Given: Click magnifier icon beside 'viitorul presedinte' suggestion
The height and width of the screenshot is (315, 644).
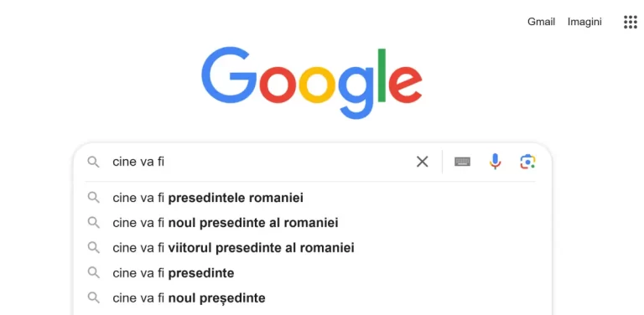Looking at the screenshot, I should (94, 248).
